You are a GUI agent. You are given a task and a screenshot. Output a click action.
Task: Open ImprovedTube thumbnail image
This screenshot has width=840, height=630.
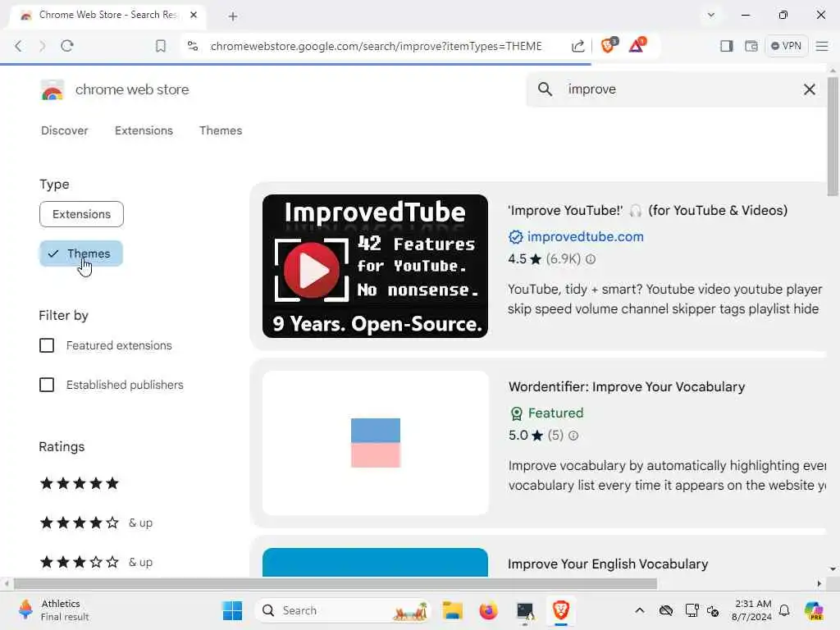[375, 267]
